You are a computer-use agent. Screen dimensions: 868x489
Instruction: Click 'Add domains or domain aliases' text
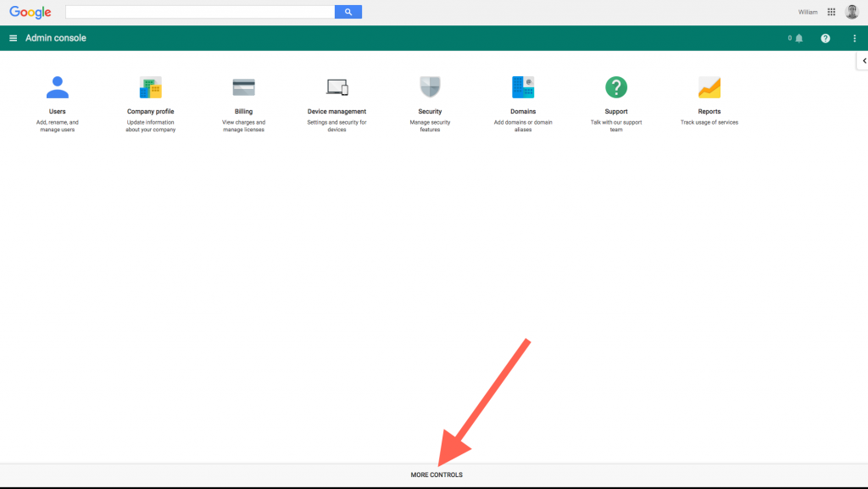(x=523, y=126)
